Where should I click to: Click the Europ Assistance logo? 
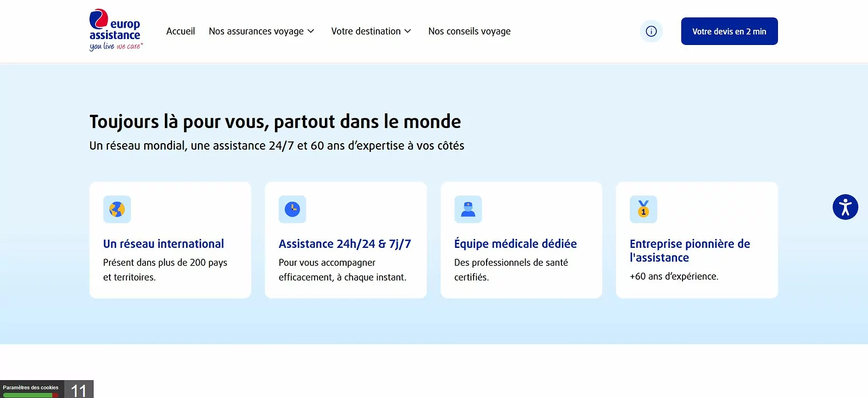coord(116,30)
